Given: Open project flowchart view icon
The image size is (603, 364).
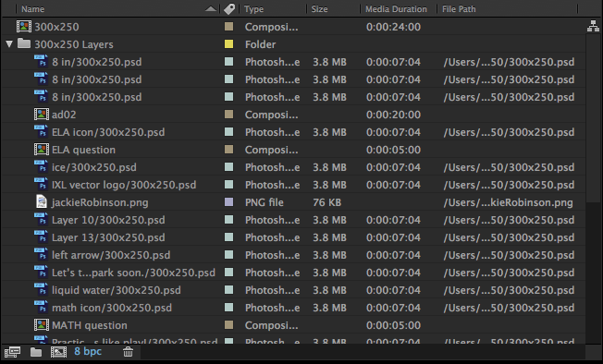Looking at the screenshot, I should point(593,26).
